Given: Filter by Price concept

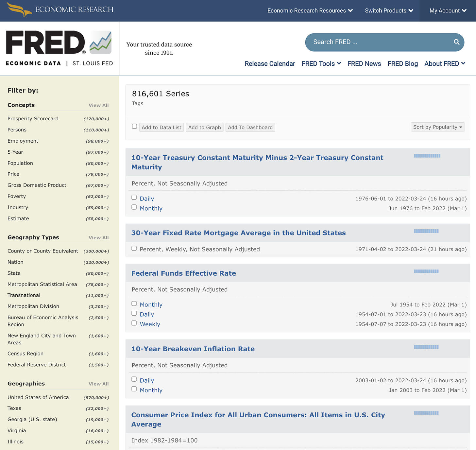Looking at the screenshot, I should click(13, 174).
